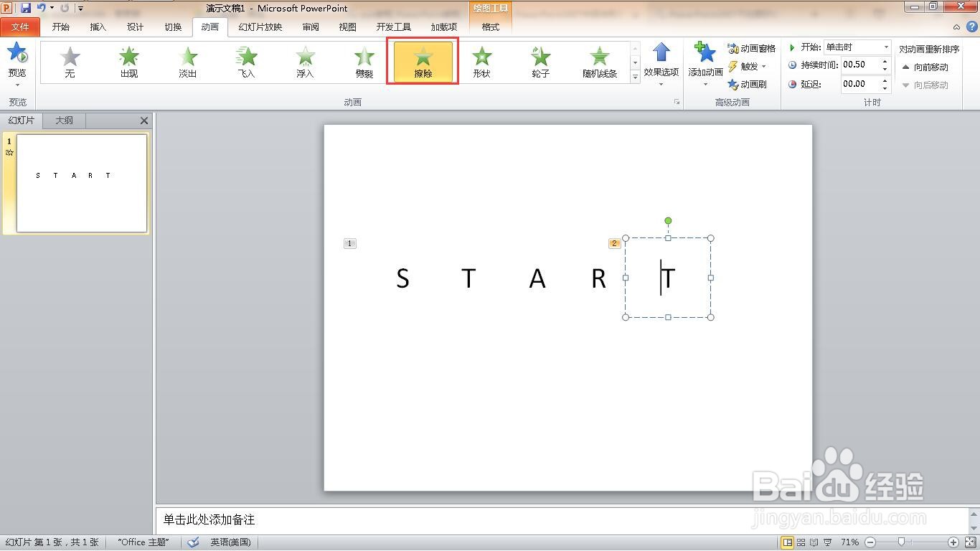Close the slides thumbnail pane

click(x=144, y=121)
